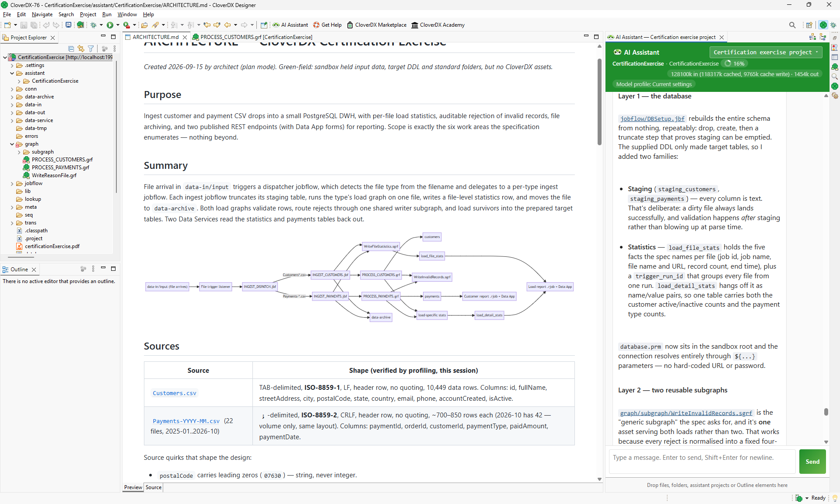Expand the jobflow folder
This screenshot has height=504, width=840.
(12, 183)
